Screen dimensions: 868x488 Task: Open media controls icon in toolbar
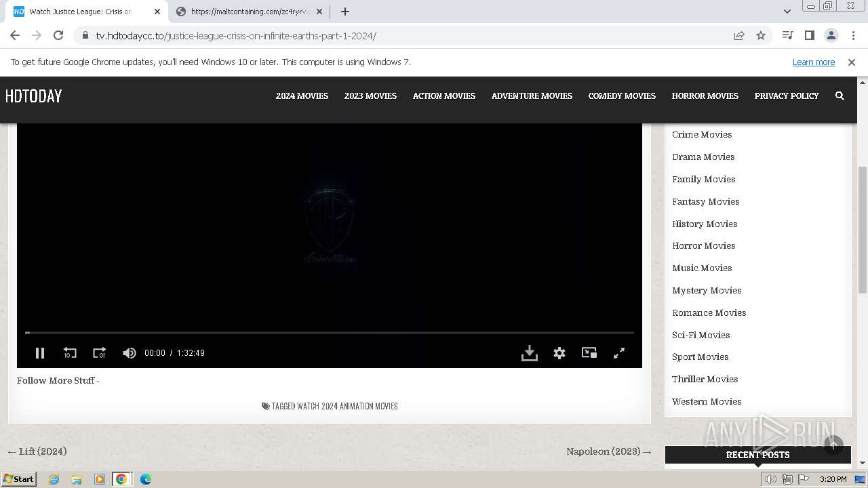(787, 35)
